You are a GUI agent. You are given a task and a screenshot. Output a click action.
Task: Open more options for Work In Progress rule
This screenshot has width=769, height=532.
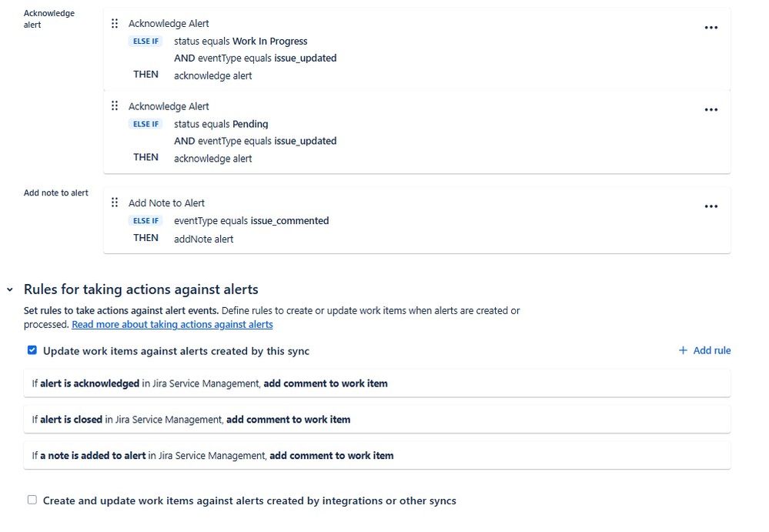click(710, 28)
